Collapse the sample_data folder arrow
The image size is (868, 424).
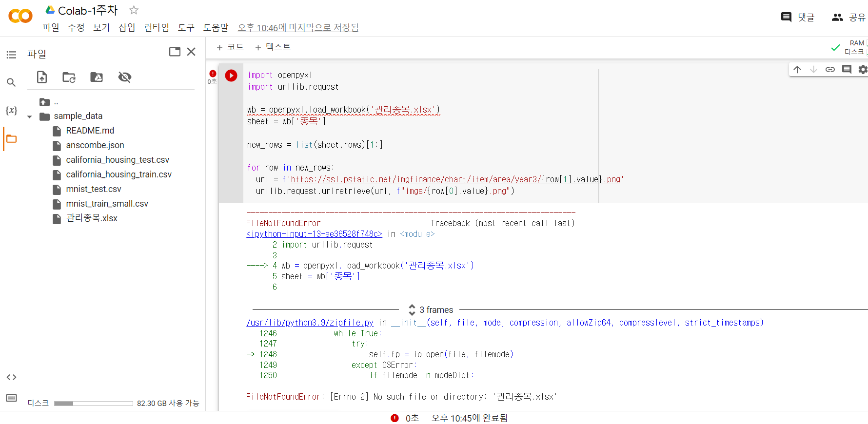tap(30, 117)
